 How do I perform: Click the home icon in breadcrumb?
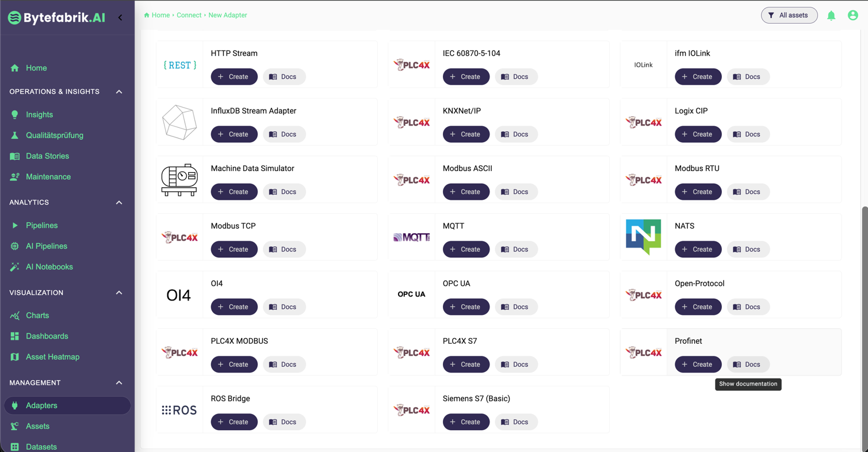click(147, 16)
